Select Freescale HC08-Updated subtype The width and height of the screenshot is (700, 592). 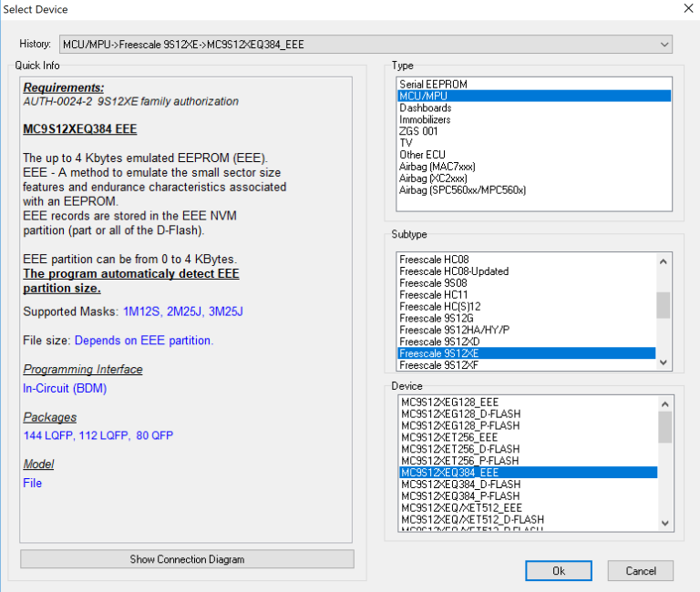(x=526, y=271)
